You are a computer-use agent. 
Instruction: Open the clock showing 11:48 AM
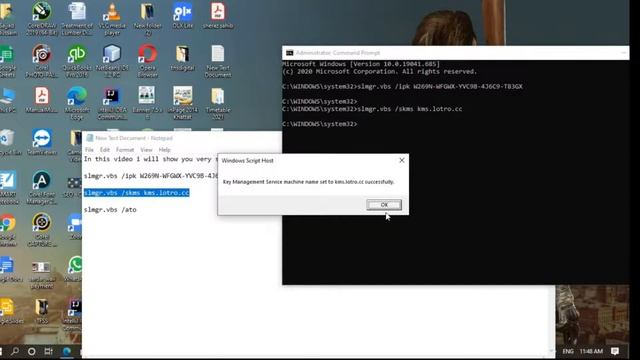[x=591, y=351]
